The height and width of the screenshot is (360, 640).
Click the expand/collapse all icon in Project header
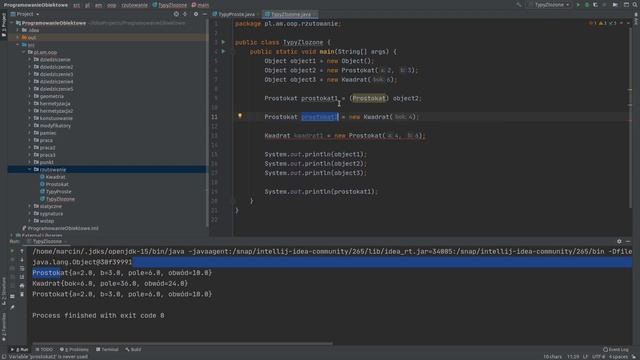pos(185,14)
